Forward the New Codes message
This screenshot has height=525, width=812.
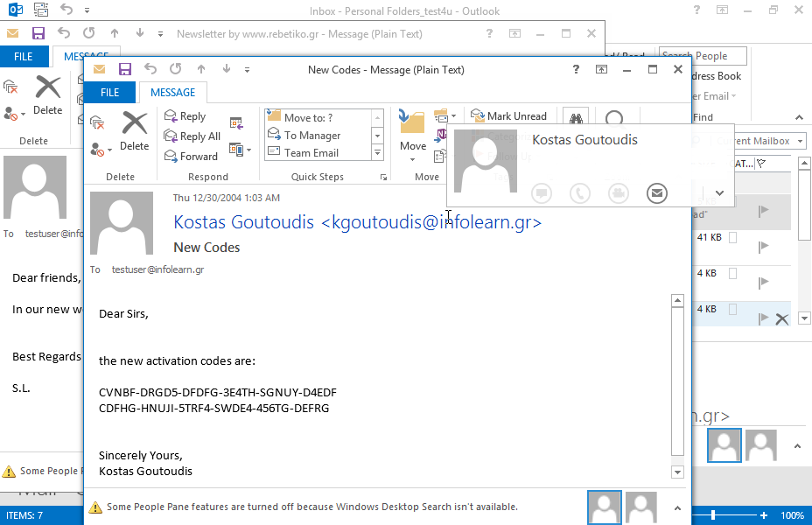[x=191, y=156]
